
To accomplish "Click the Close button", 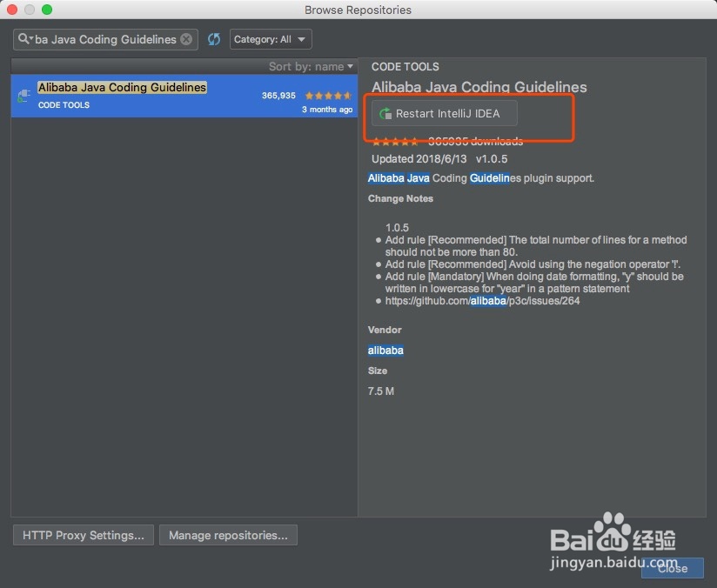I will click(672, 568).
